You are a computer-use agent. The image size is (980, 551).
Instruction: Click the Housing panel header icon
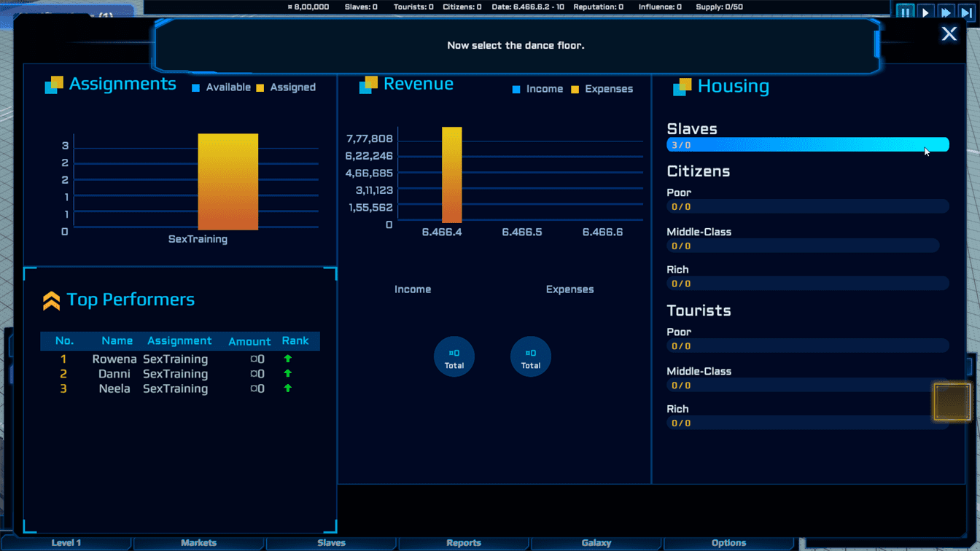click(x=682, y=87)
